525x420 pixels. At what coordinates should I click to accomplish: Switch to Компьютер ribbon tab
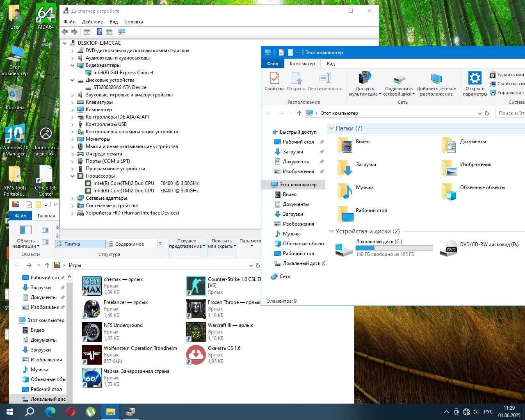(302, 64)
